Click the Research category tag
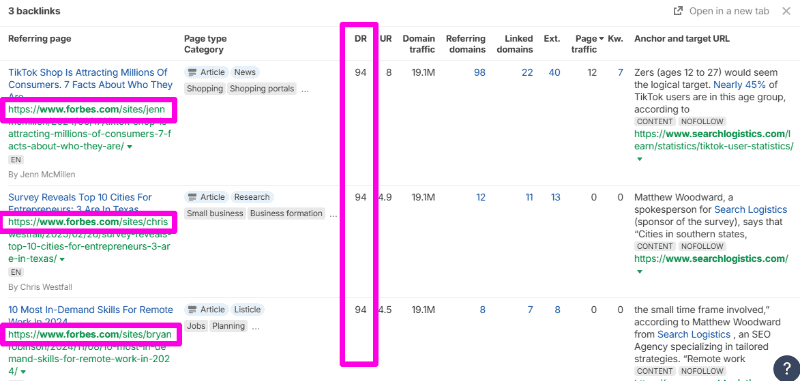Image resolution: width=800 pixels, height=381 pixels. pyautogui.click(x=252, y=197)
